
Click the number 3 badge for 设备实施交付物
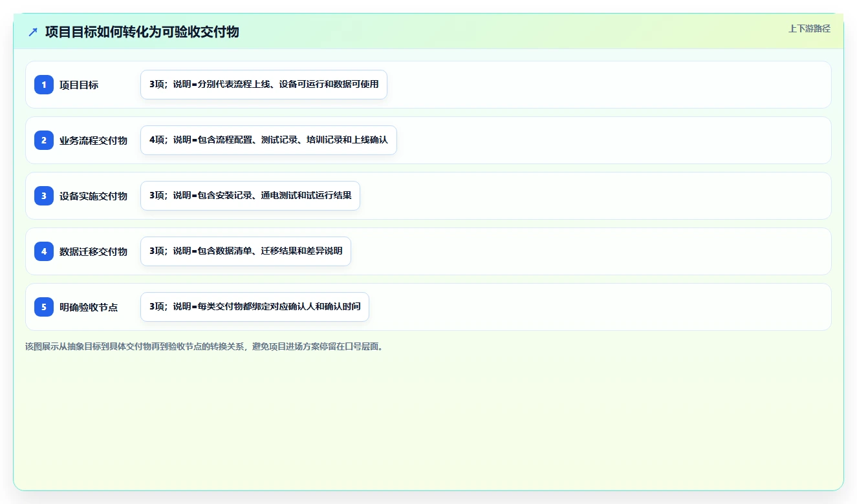[x=44, y=196]
